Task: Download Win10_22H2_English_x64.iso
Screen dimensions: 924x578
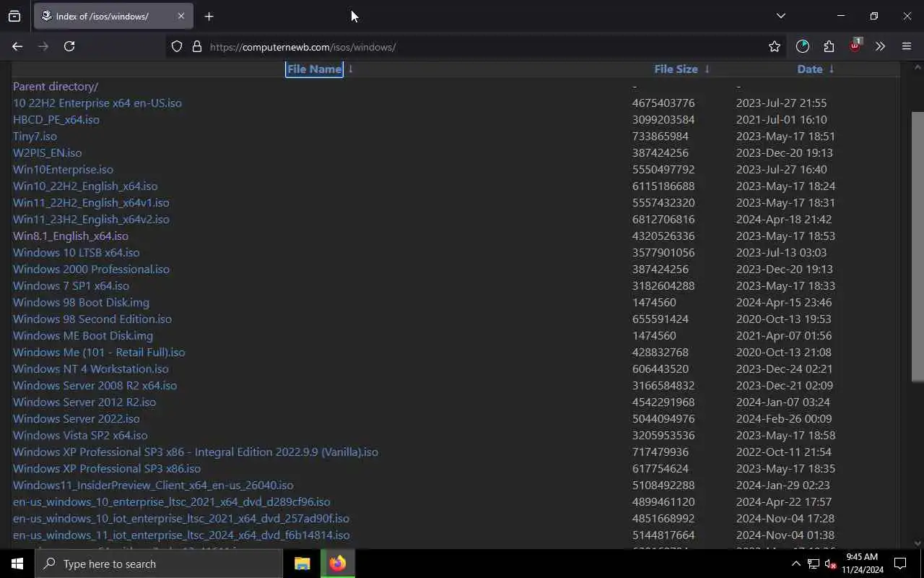Action: coord(85,186)
